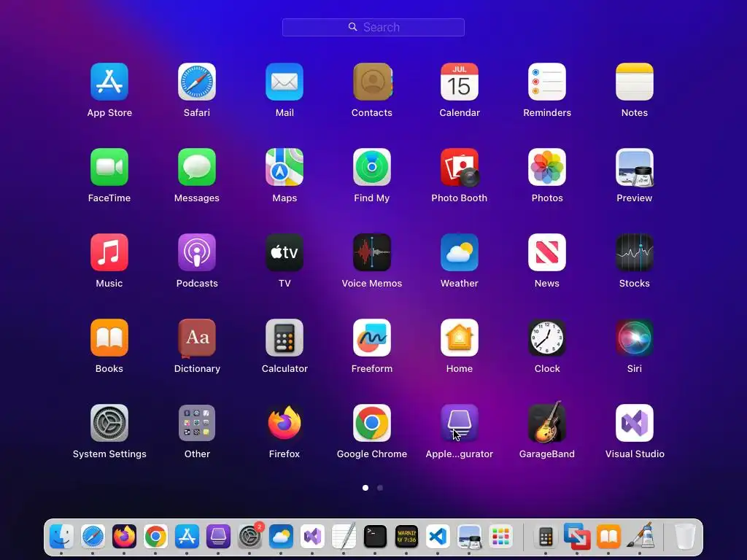This screenshot has height=560, width=747.
Task: Launch the Apple TV app
Action: pyautogui.click(x=285, y=252)
